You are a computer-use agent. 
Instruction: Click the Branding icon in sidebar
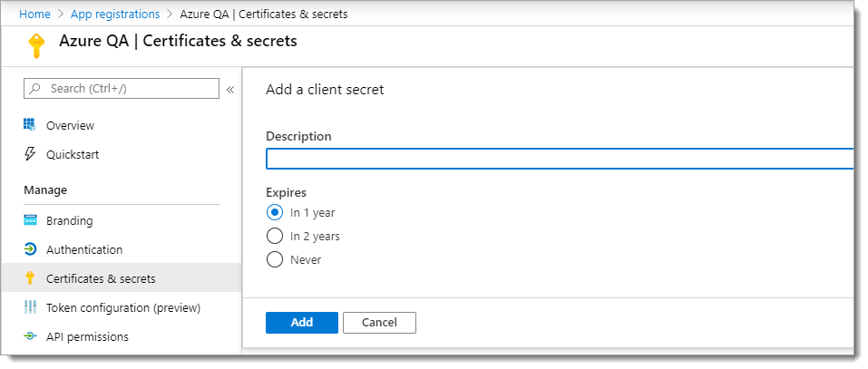[x=30, y=220]
